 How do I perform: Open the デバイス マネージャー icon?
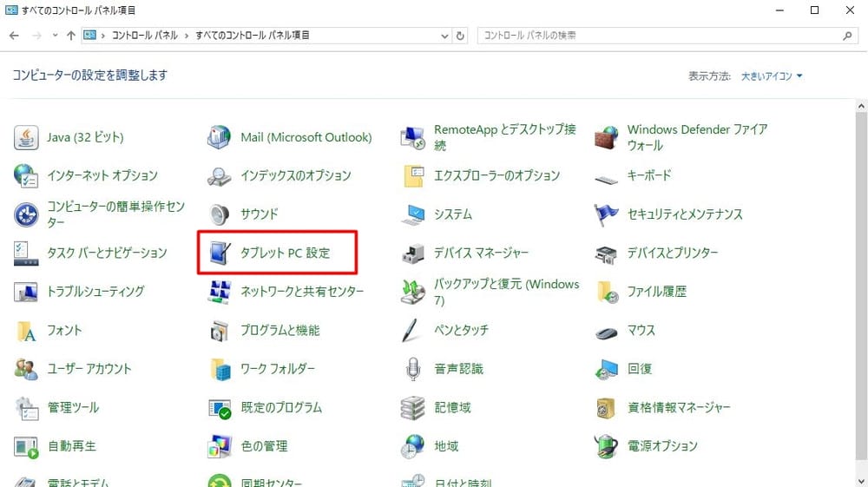pyautogui.click(x=412, y=253)
